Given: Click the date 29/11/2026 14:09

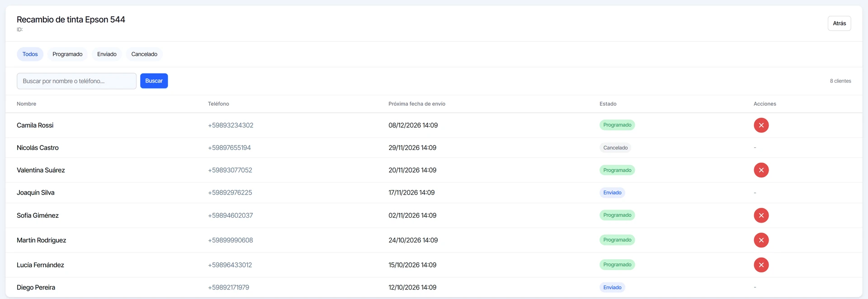Looking at the screenshot, I should [x=412, y=148].
